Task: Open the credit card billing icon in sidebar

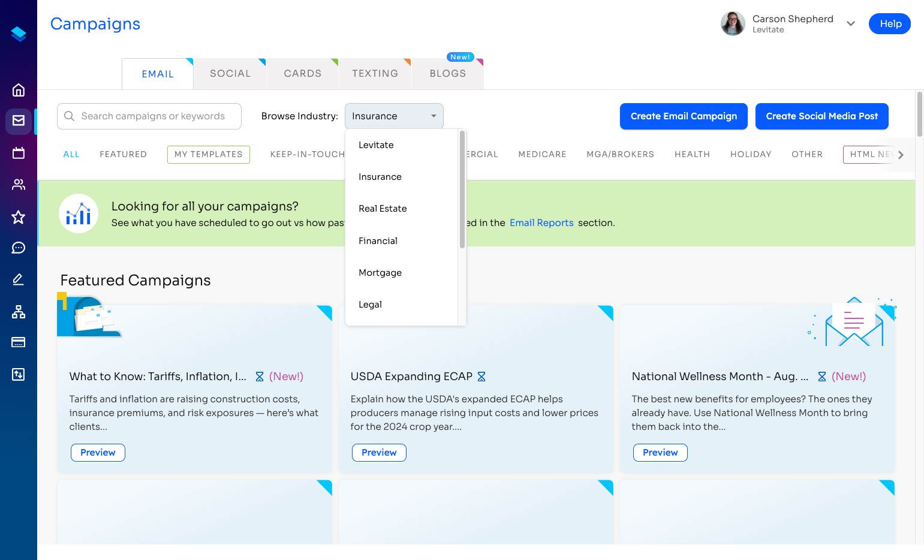Action: pos(19,342)
